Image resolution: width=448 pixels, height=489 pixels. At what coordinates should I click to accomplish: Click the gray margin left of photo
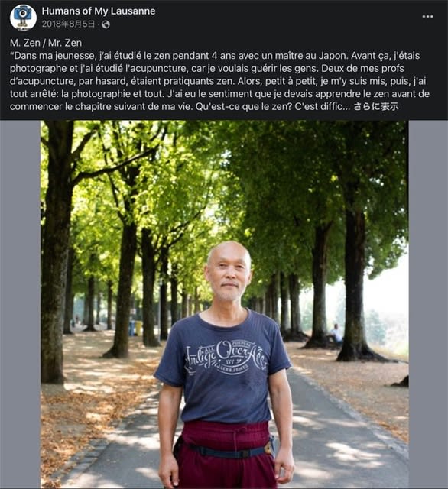click(x=20, y=304)
